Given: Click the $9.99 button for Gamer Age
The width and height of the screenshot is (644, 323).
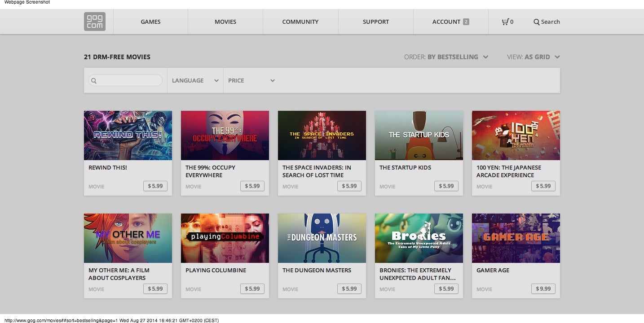Looking at the screenshot, I should [x=543, y=288].
